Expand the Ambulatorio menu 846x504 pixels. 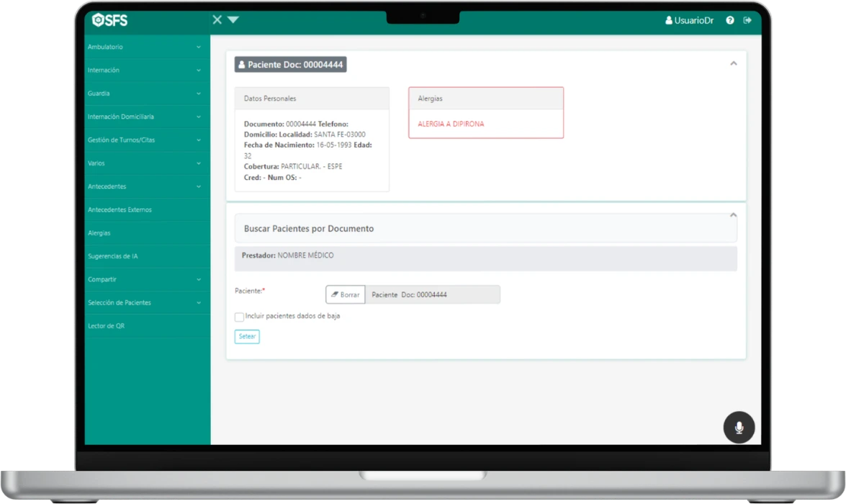pyautogui.click(x=148, y=47)
